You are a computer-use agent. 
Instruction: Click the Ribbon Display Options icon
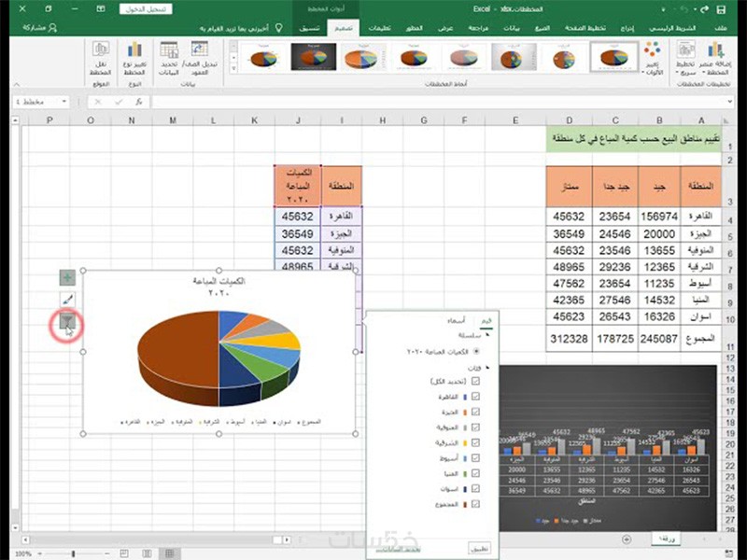(101, 9)
